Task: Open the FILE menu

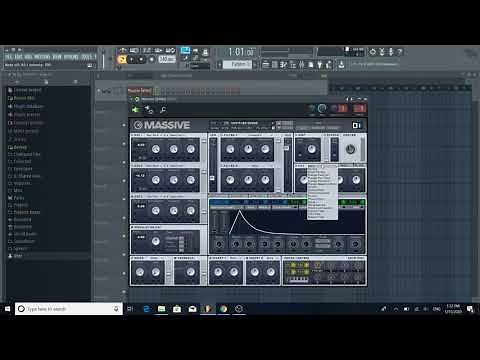Action: (x=8, y=57)
